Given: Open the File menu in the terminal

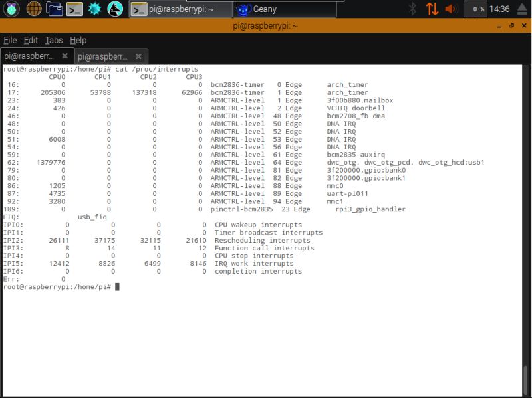Looking at the screenshot, I should click(x=10, y=40).
